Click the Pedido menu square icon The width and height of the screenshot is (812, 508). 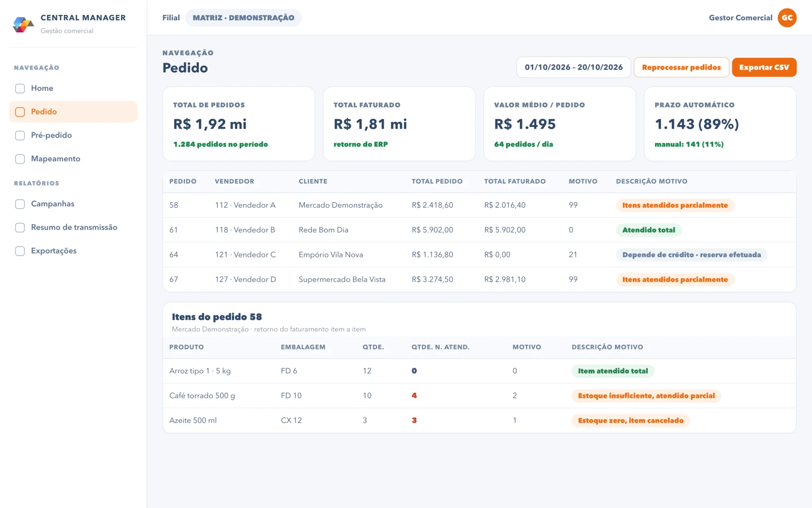20,112
